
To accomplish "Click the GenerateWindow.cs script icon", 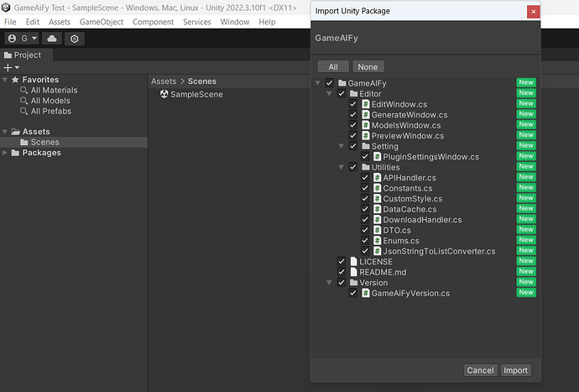I will coord(366,114).
